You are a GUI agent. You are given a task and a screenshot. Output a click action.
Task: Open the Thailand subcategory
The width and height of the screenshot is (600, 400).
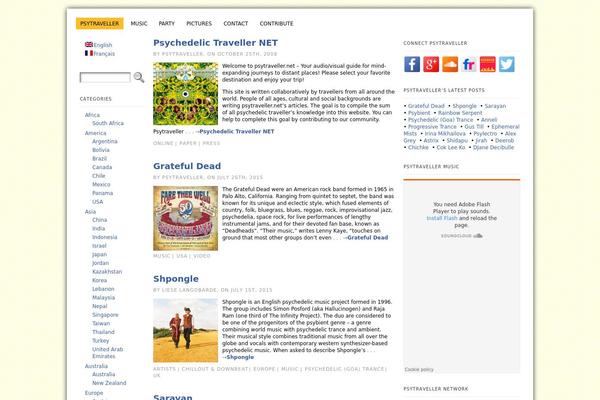[x=103, y=332]
